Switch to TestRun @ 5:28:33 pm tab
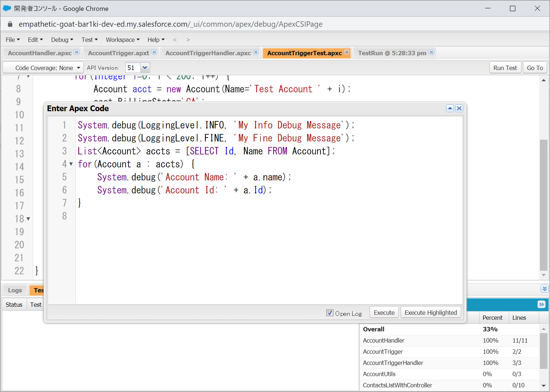 [x=392, y=53]
